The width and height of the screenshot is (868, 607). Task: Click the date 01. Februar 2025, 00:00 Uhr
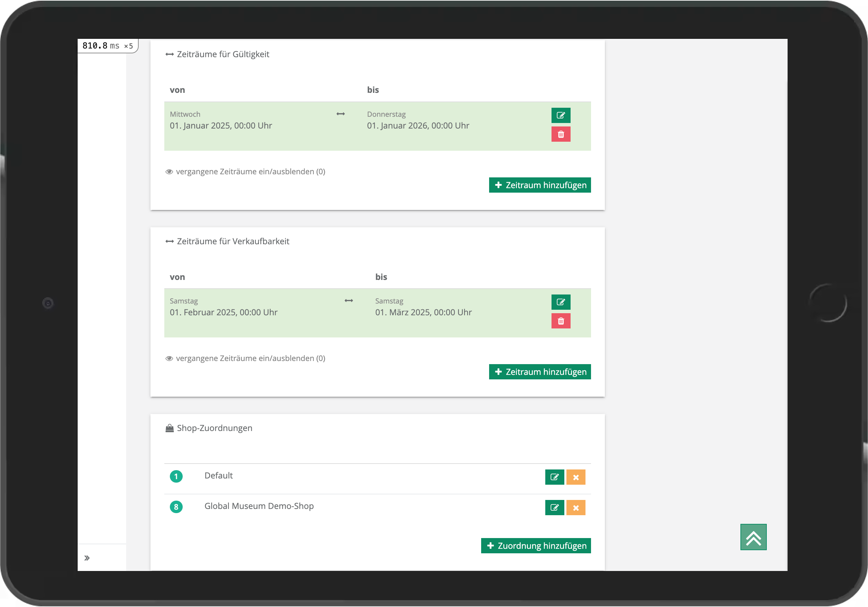click(224, 312)
